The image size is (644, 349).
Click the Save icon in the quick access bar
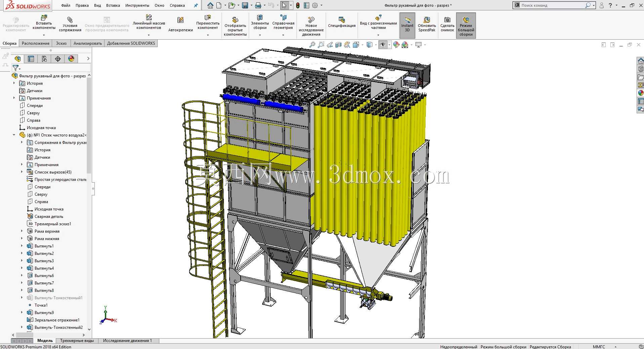245,5
